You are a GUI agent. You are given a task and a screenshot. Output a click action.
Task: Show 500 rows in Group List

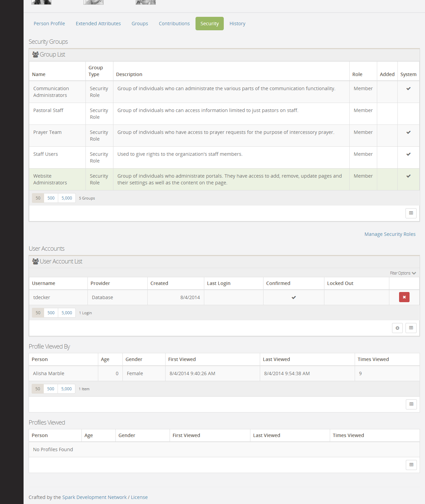tap(51, 198)
